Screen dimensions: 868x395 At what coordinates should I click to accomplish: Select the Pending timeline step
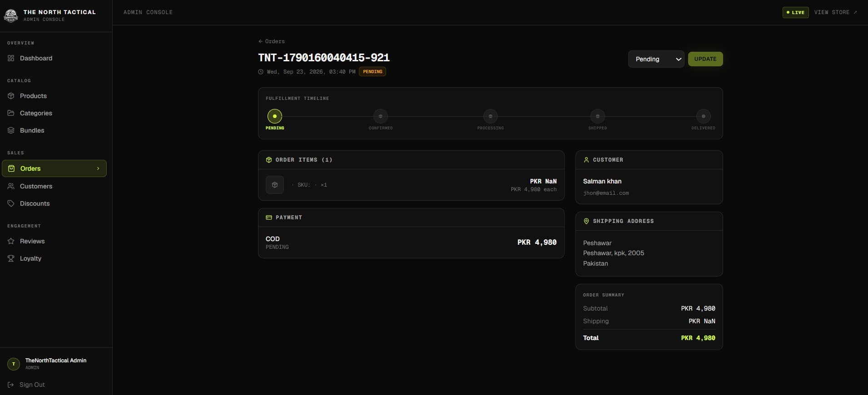(275, 116)
